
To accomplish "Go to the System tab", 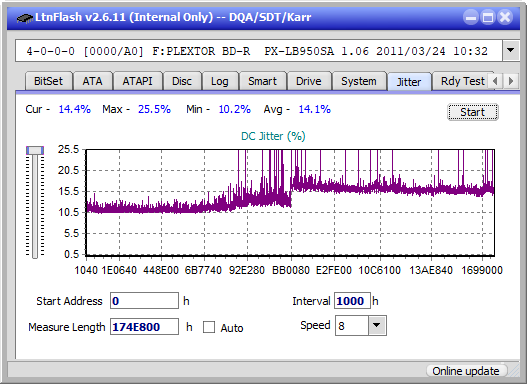I will coord(359,81).
